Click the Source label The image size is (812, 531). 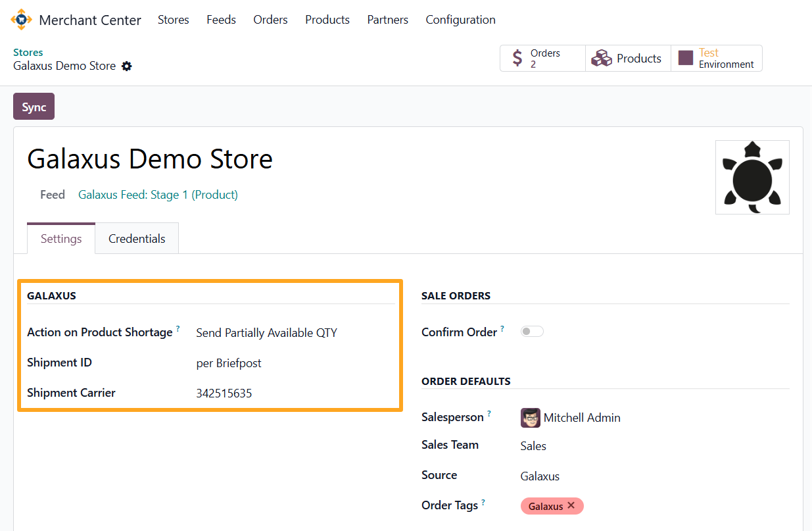pyautogui.click(x=439, y=475)
